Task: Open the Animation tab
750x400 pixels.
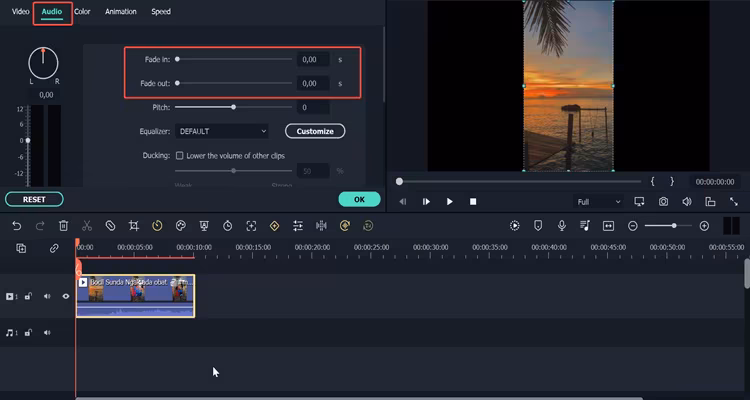Action: [121, 11]
